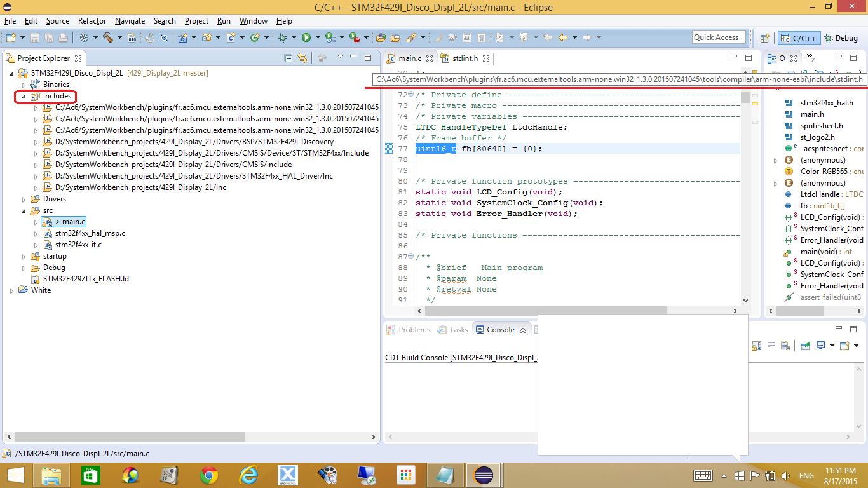This screenshot has width=868, height=488.
Task: Collapse the Includes folder in project tree
Action: click(24, 97)
